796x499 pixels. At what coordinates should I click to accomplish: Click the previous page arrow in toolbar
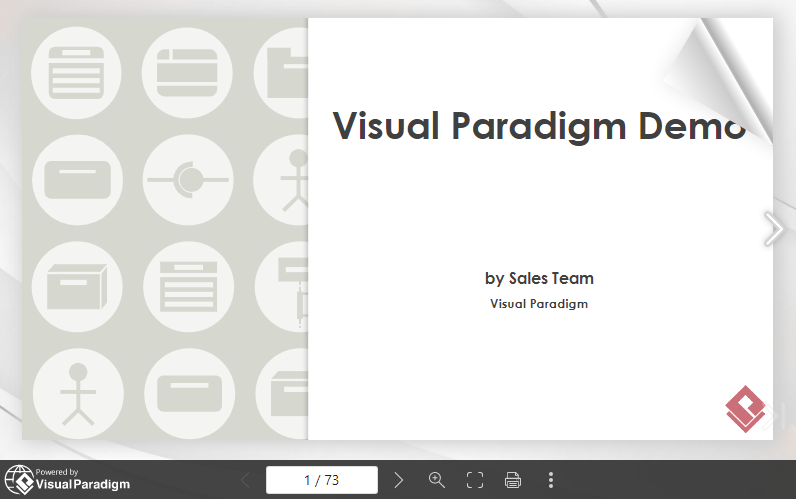pyautogui.click(x=246, y=480)
